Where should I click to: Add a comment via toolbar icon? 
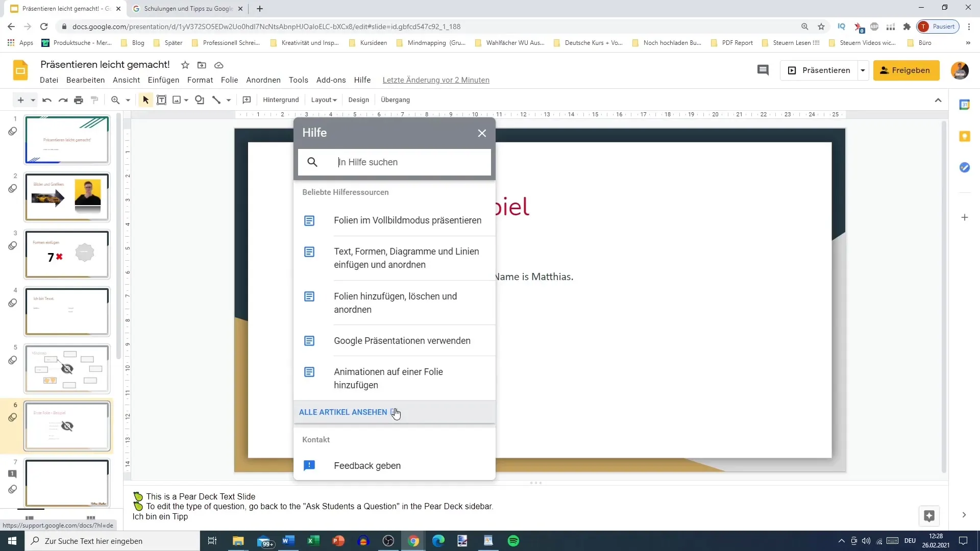[x=247, y=100]
